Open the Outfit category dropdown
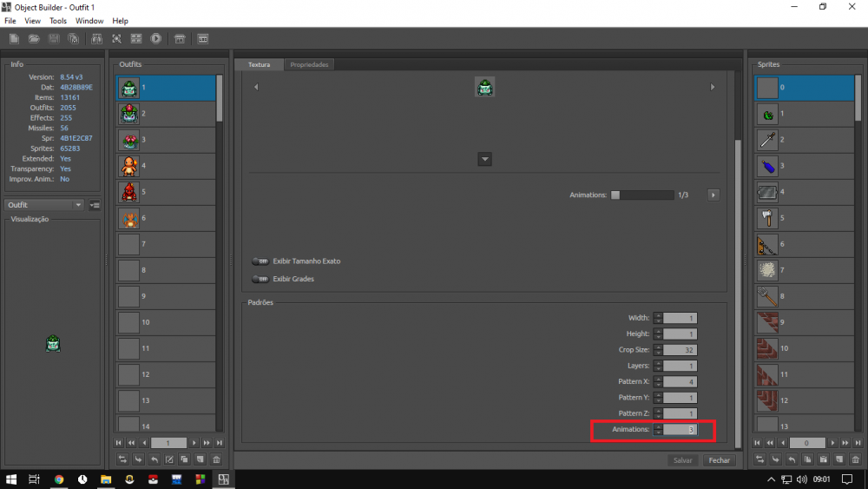Image resolution: width=868 pixels, height=489 pixels. (44, 205)
